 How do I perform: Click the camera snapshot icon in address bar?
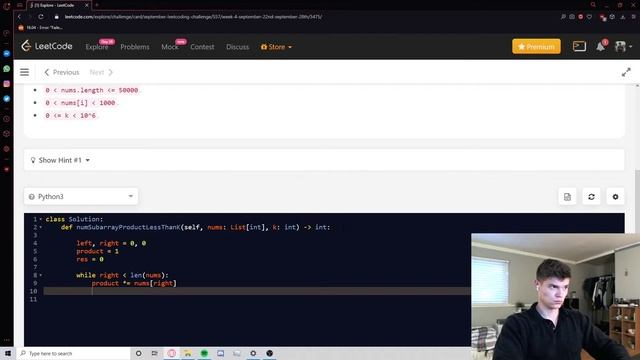pos(572,17)
